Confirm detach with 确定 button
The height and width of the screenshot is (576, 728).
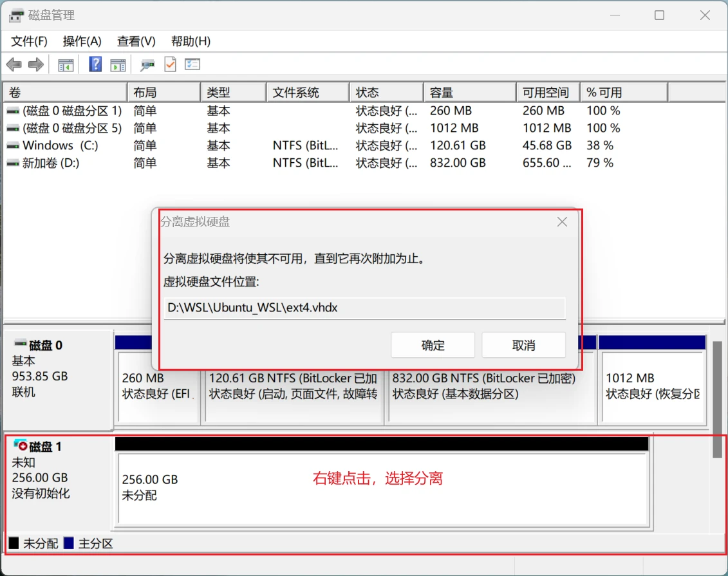point(433,346)
